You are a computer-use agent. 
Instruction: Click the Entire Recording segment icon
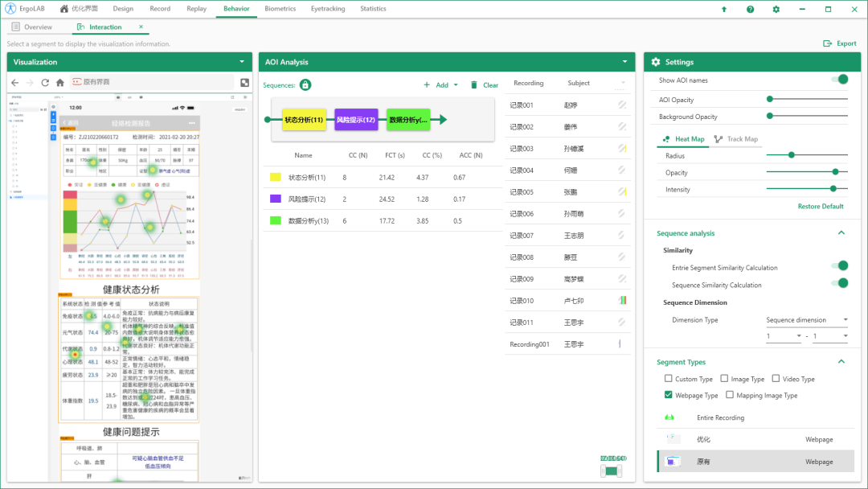[x=669, y=417]
